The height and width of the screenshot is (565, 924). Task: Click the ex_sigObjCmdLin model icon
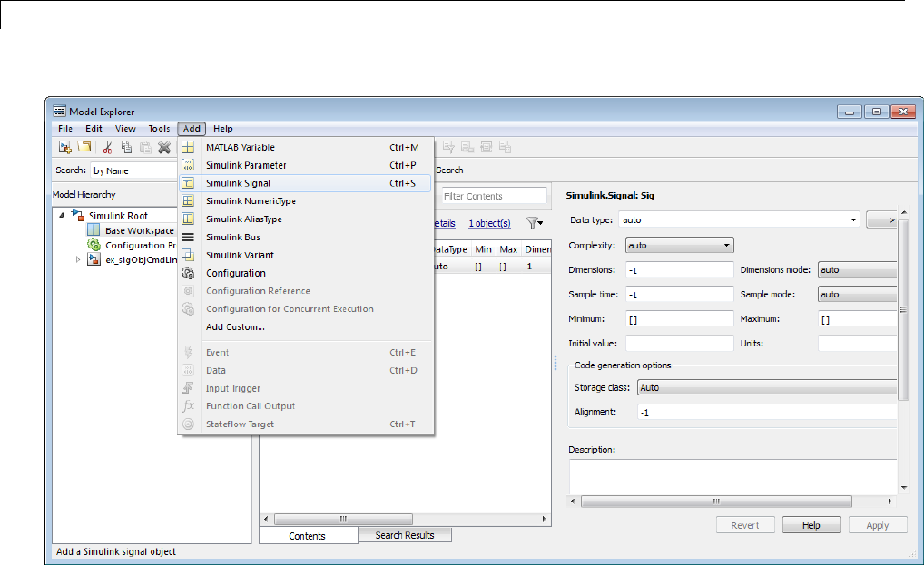(x=93, y=259)
